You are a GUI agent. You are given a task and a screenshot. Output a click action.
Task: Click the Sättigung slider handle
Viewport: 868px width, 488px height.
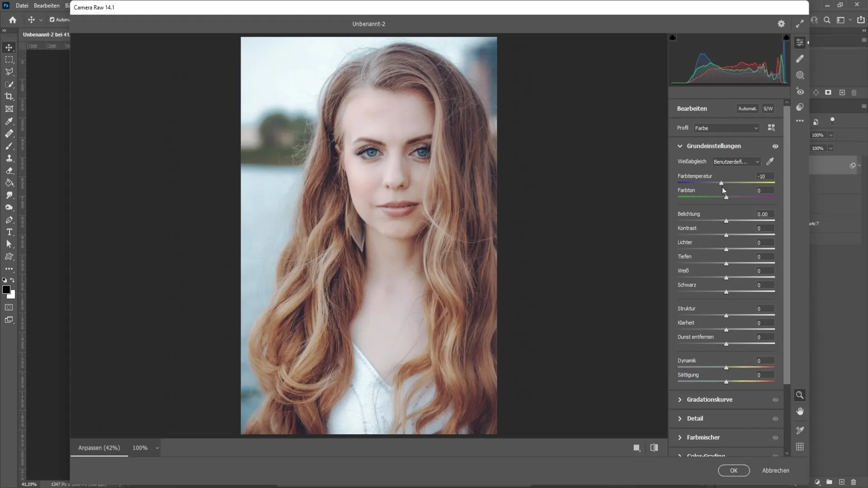(726, 382)
